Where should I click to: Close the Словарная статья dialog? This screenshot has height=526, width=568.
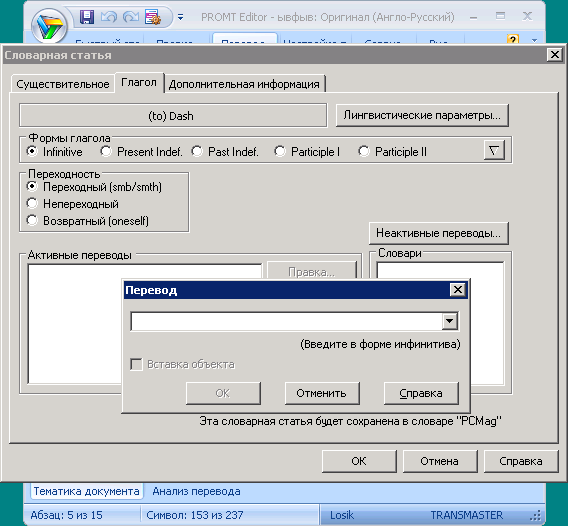[x=555, y=55]
